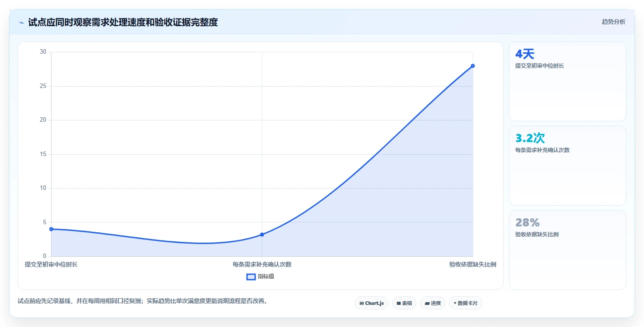The height and width of the screenshot is (327, 644).
Task: Open the 28% metric card
Action: point(568,250)
